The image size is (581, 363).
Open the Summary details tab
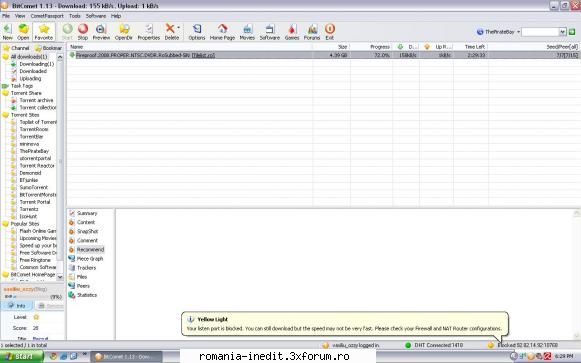[87, 213]
